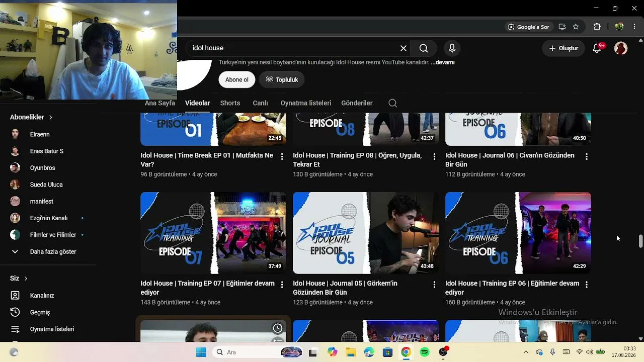Switch to the Shorts tab
The height and width of the screenshot is (362, 644).
click(x=230, y=103)
